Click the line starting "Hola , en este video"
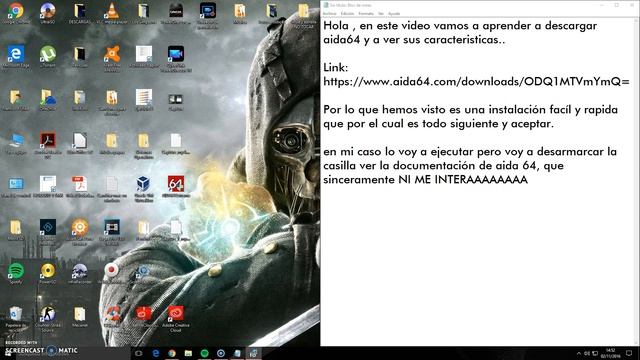Viewport: 640px width, 360px height. click(x=460, y=26)
